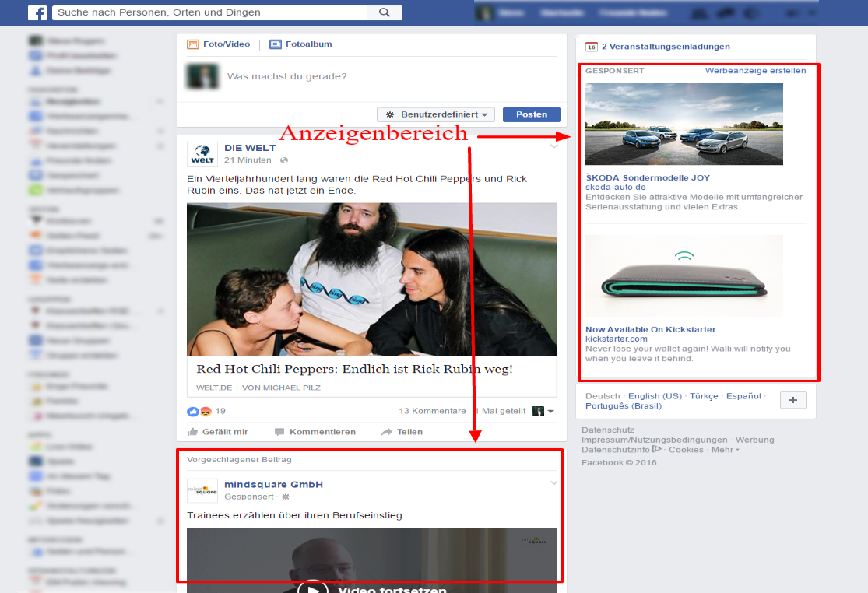Screen dimensions: 868x593
Task: Open the post-as identity dropdown arrow
Action: click(x=551, y=412)
